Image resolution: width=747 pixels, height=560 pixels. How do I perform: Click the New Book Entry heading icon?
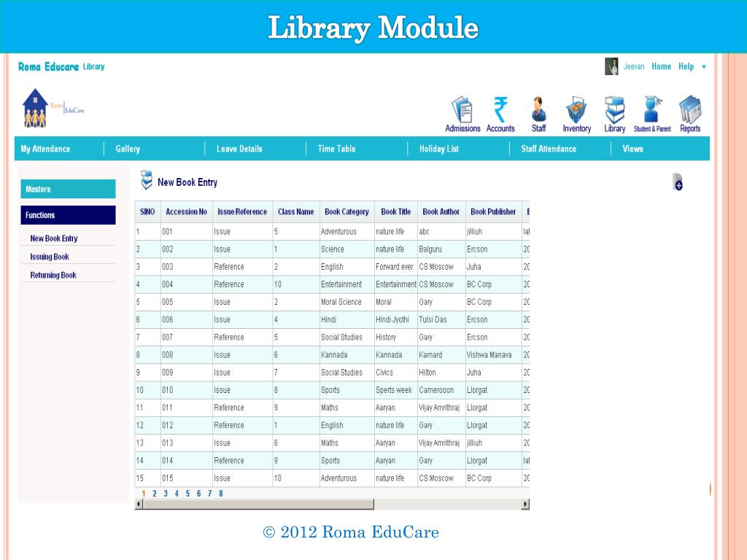pos(146,180)
